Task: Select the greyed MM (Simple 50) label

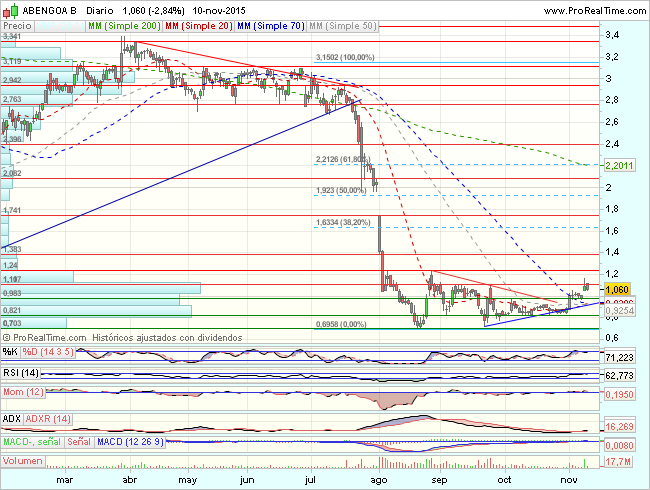Action: (x=343, y=26)
